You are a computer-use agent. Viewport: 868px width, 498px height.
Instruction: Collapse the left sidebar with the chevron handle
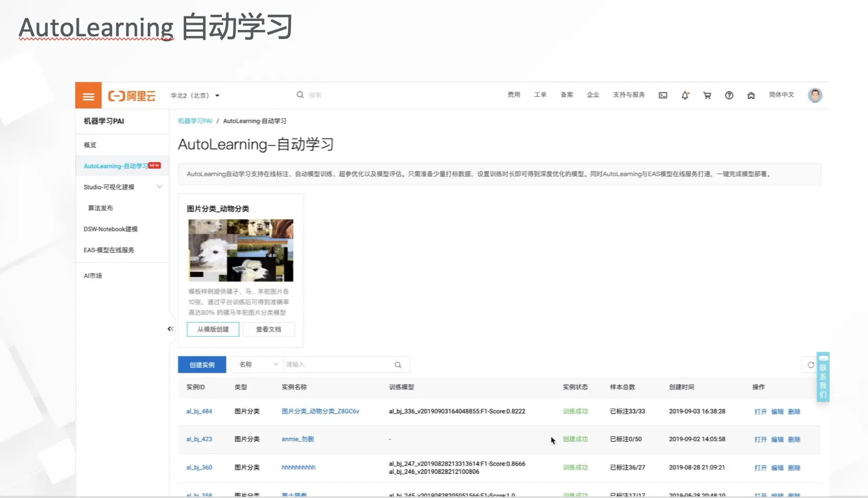point(170,328)
